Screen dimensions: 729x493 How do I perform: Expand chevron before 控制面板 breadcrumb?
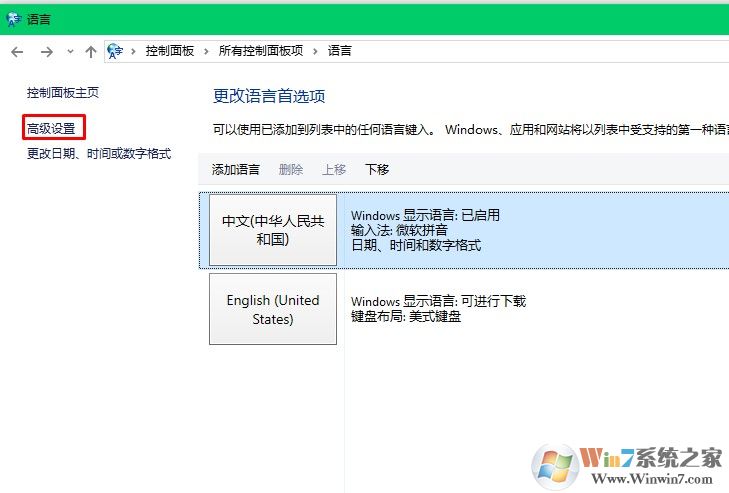click(x=133, y=51)
